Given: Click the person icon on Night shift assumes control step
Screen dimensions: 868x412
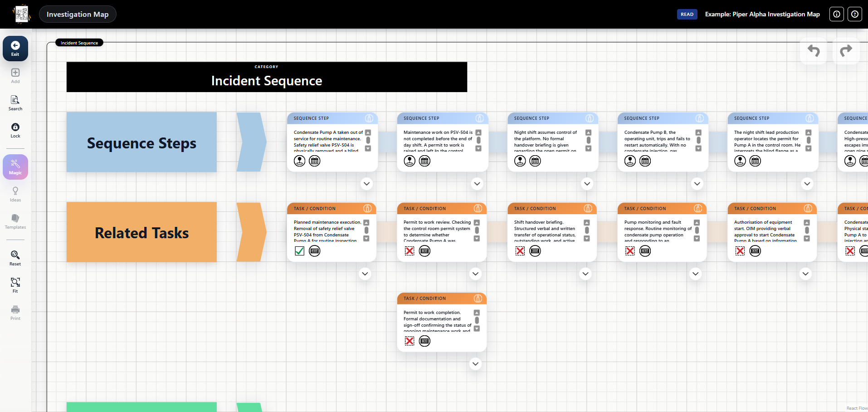Looking at the screenshot, I should click(520, 161).
